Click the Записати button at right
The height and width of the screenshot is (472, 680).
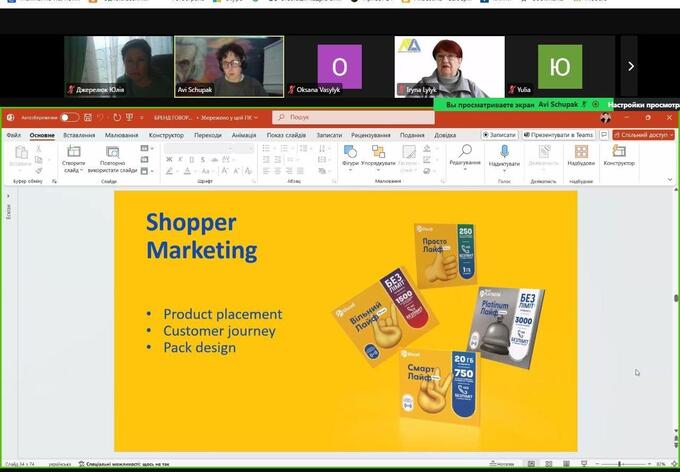499,135
